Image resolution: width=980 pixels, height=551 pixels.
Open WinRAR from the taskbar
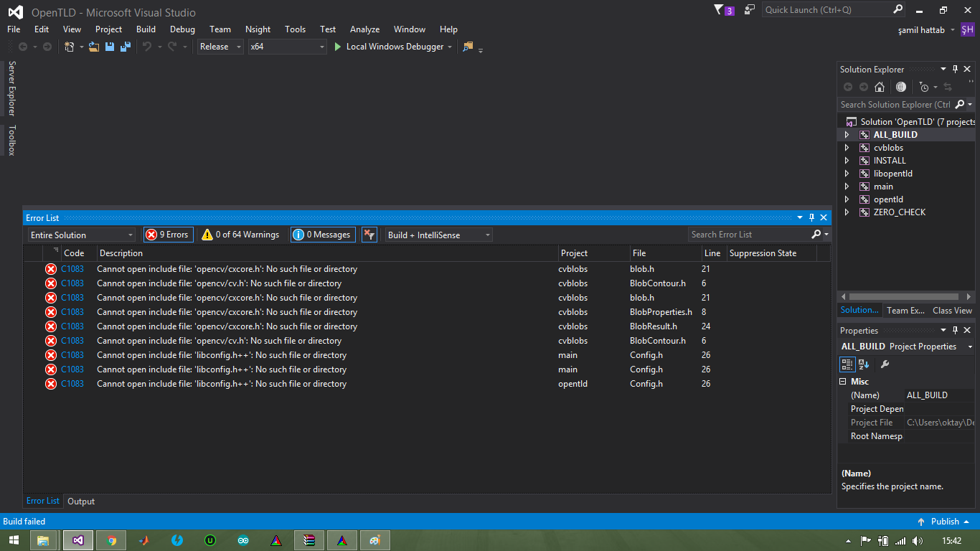309,541
